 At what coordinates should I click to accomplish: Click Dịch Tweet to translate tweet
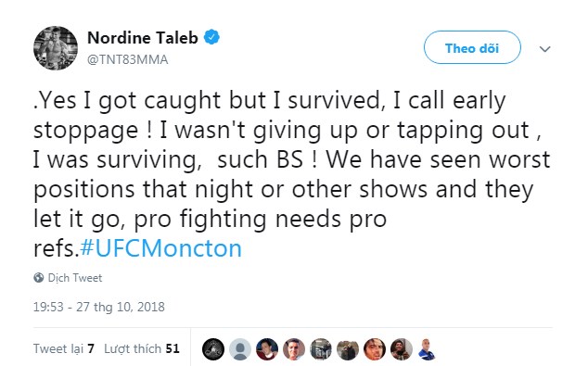[x=75, y=278]
